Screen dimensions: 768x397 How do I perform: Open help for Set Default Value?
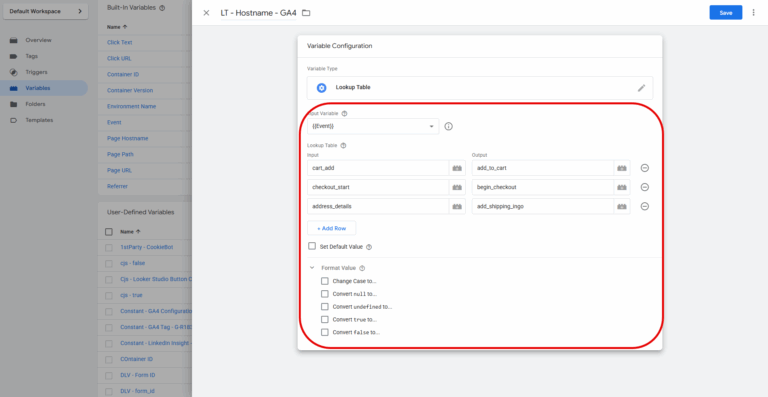369,247
